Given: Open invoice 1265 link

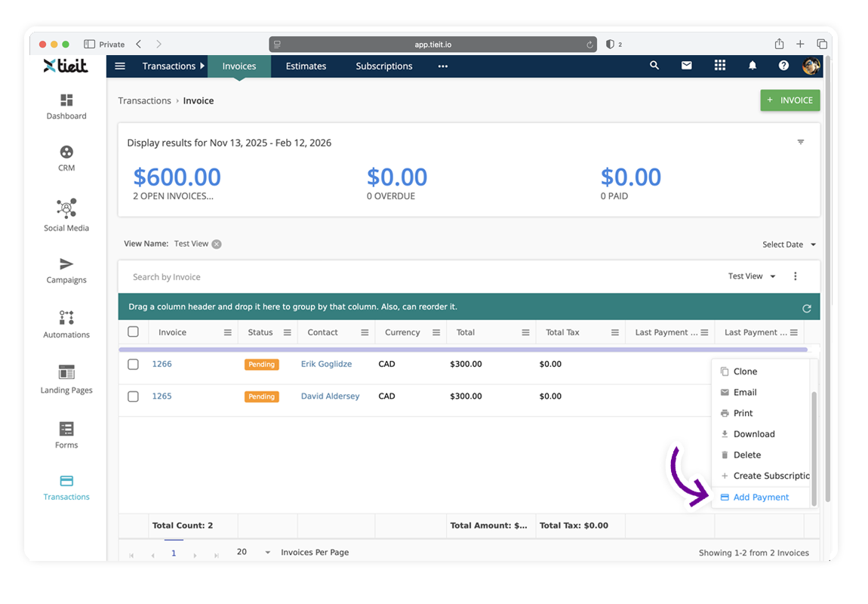Looking at the screenshot, I should (x=162, y=396).
